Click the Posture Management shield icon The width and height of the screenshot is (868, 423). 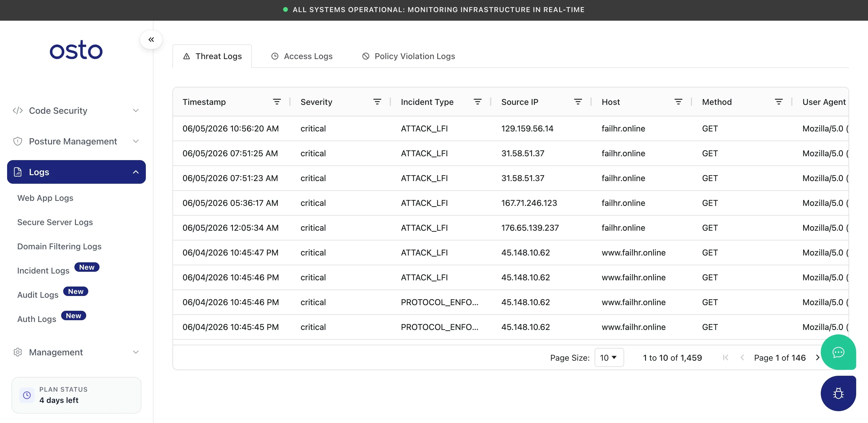click(x=17, y=141)
